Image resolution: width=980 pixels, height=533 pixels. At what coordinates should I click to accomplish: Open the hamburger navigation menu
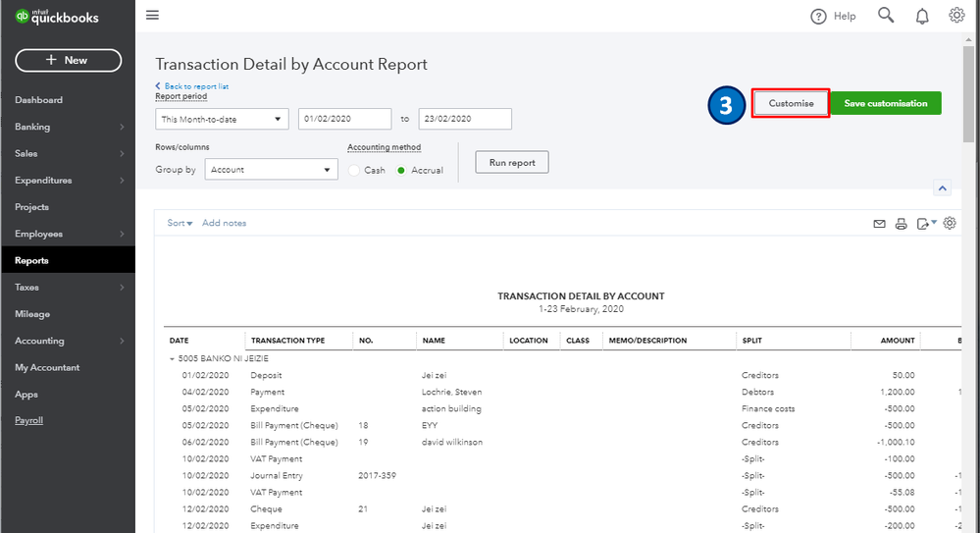[x=152, y=15]
